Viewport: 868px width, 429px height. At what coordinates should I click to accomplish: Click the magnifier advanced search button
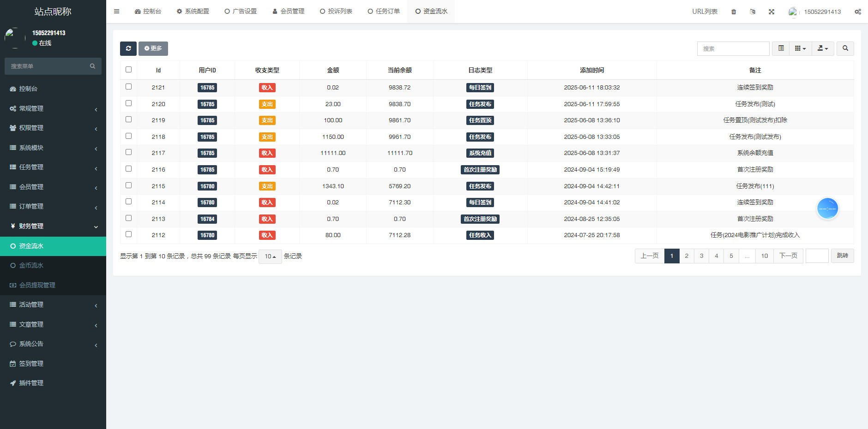pyautogui.click(x=845, y=48)
